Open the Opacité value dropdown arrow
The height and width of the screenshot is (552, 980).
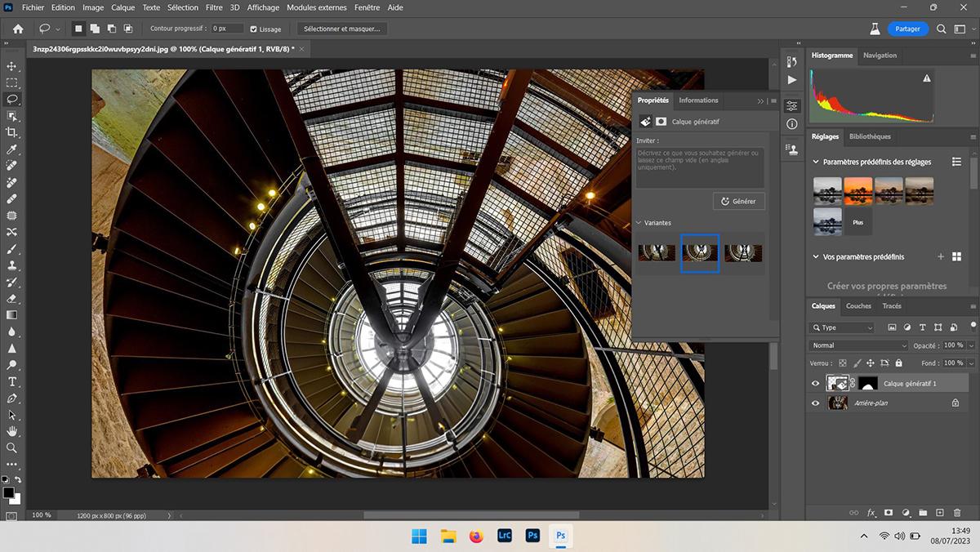[971, 345]
